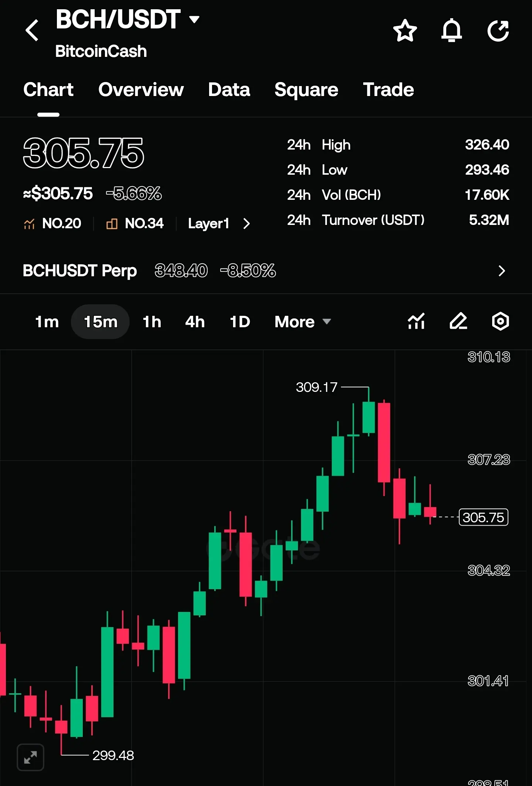
Task: Open the BCH/USDT pair selector dropdown
Action: pos(194,19)
